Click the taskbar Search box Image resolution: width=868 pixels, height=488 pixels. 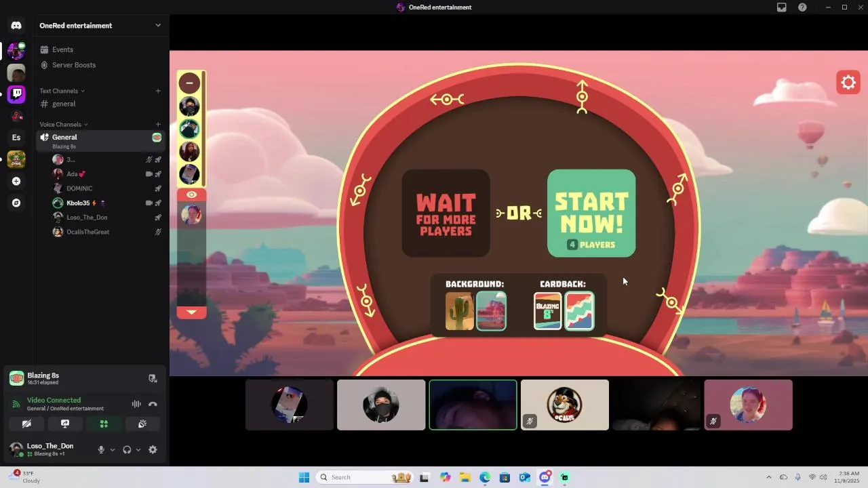(x=366, y=477)
